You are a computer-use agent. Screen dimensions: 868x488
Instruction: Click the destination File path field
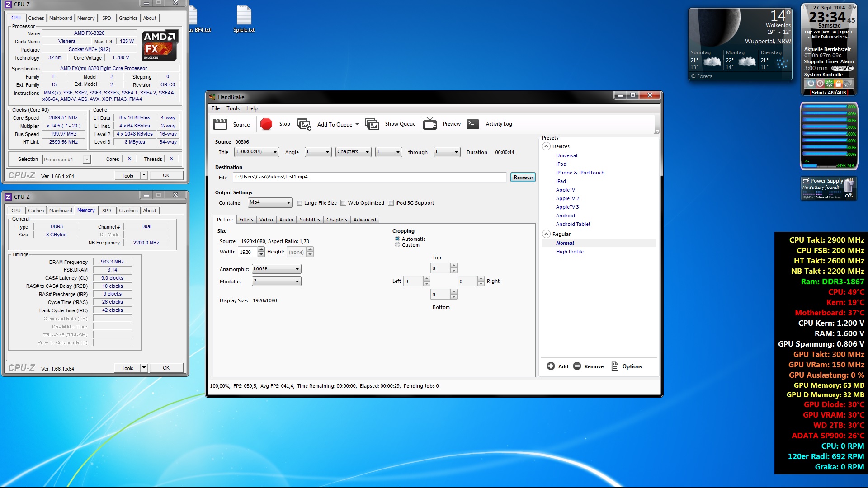pos(369,177)
